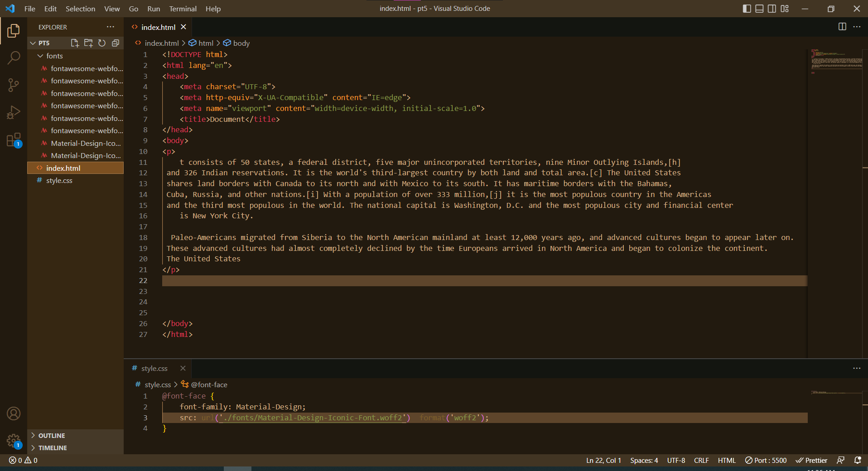Open first Material-Design-Ico font file
Image resolution: width=868 pixels, height=471 pixels.
pos(75,143)
